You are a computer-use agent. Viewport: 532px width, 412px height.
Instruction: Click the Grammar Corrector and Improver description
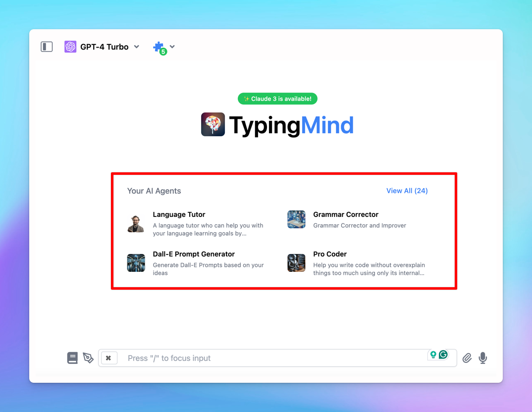pyautogui.click(x=360, y=225)
